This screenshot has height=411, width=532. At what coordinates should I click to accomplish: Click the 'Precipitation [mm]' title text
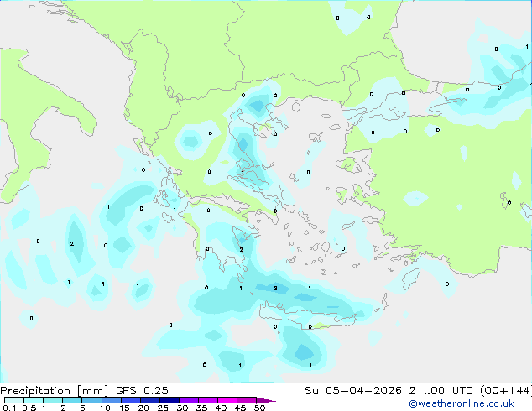55,391
